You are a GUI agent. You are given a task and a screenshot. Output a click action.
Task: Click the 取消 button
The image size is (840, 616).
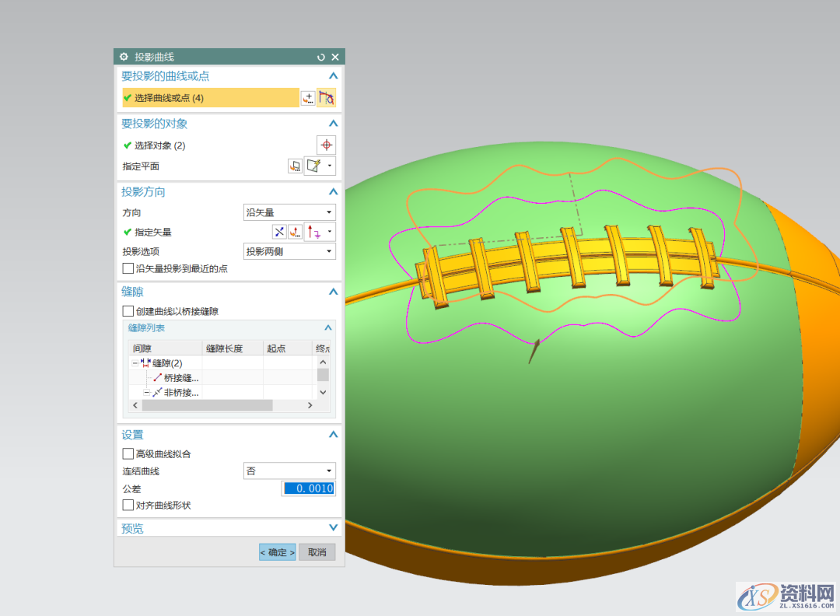pos(317,552)
